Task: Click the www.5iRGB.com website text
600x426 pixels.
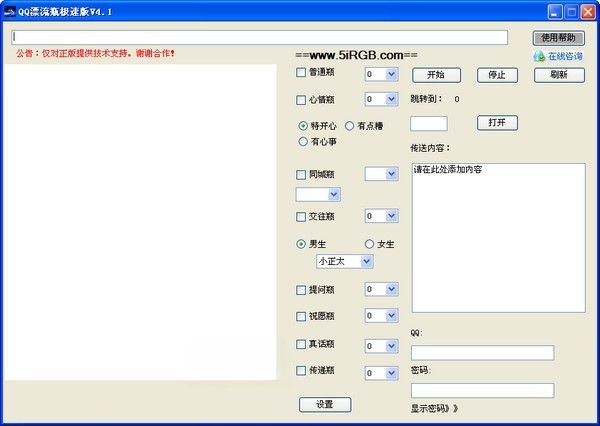Action: (x=356, y=55)
